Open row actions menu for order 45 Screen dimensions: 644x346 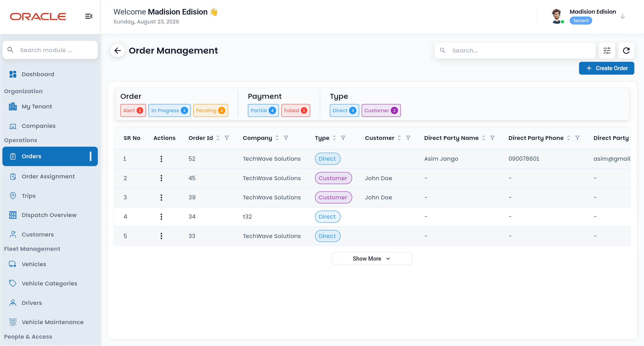point(161,178)
